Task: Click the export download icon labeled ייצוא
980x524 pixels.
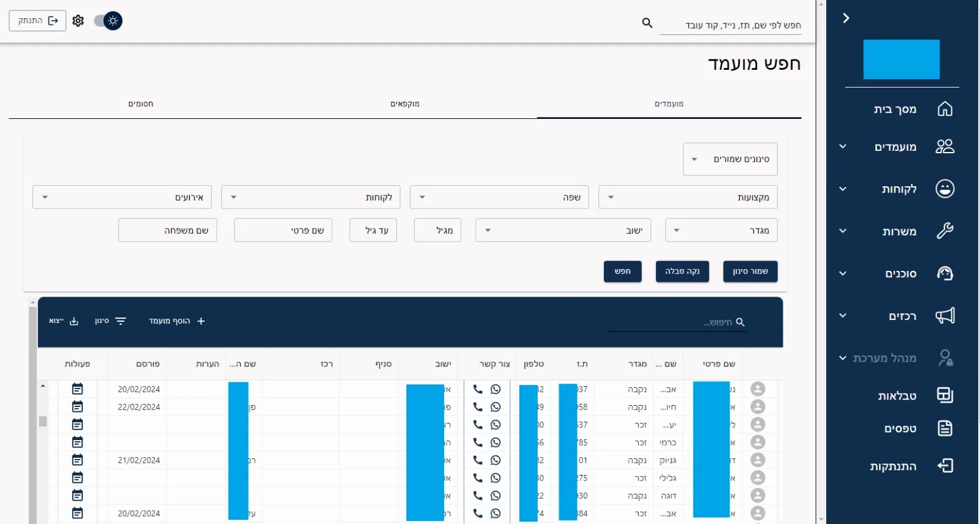Action: coord(73,321)
